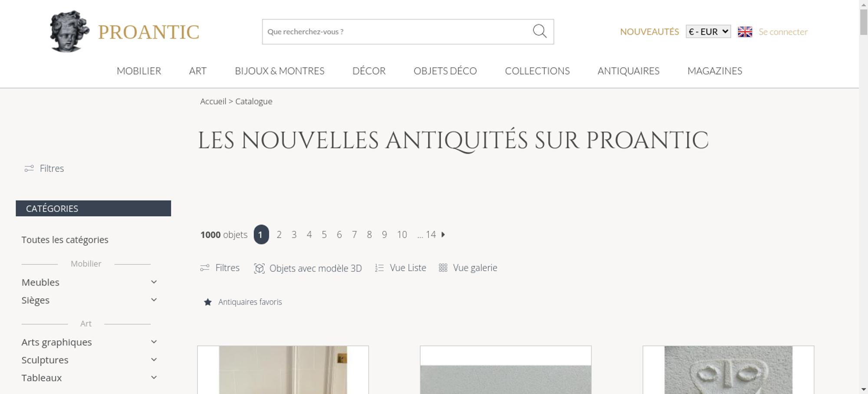Screen dimensions: 868x394
Task: Open the NOUVEAUTÉS link
Action: [649, 32]
